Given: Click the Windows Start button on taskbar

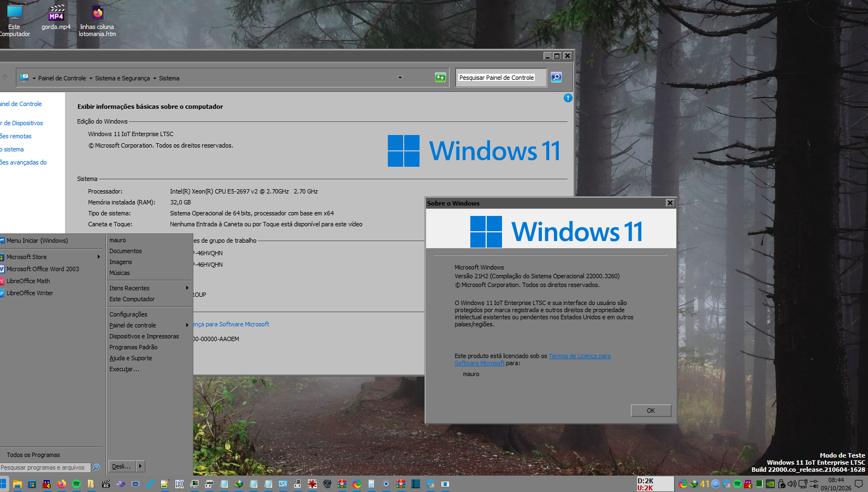Looking at the screenshot, I should pos(3,484).
